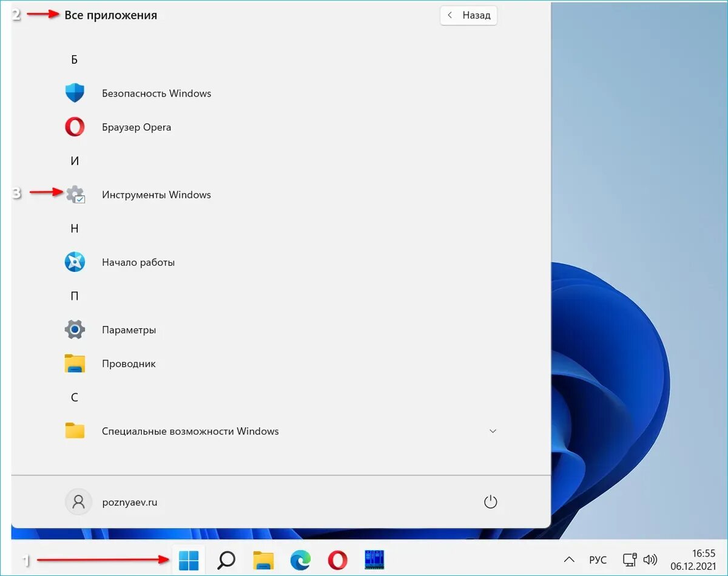Open Windows Security shield icon

click(x=75, y=93)
